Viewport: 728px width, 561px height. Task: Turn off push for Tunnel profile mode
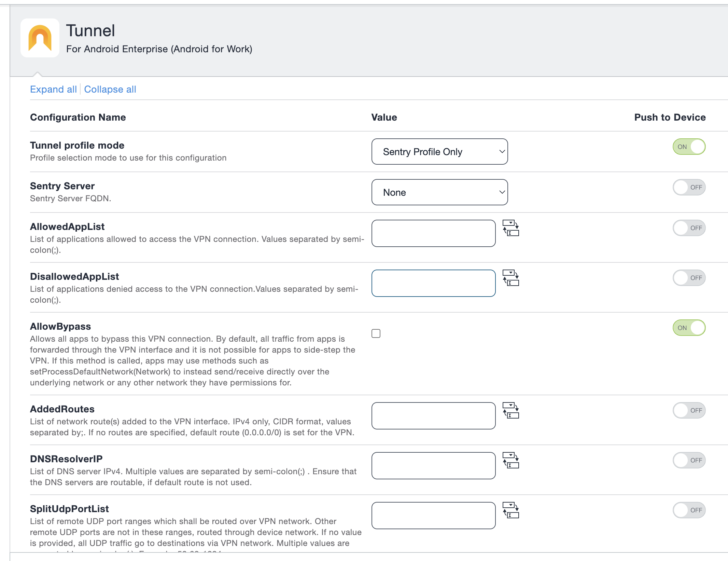(688, 147)
